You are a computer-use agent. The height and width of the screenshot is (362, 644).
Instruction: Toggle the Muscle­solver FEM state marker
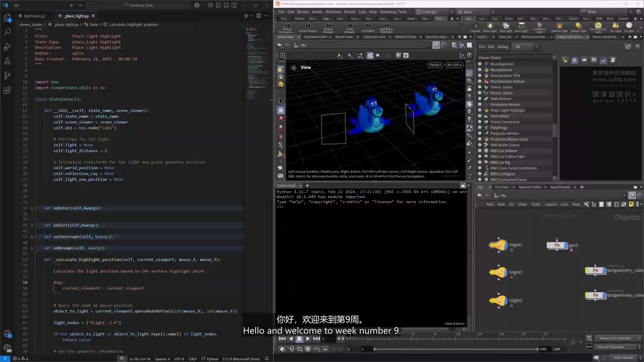point(479,75)
